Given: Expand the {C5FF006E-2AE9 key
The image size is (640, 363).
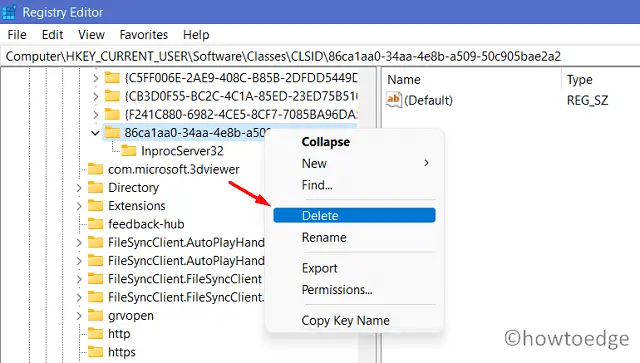Looking at the screenshot, I should pyautogui.click(x=96, y=78).
